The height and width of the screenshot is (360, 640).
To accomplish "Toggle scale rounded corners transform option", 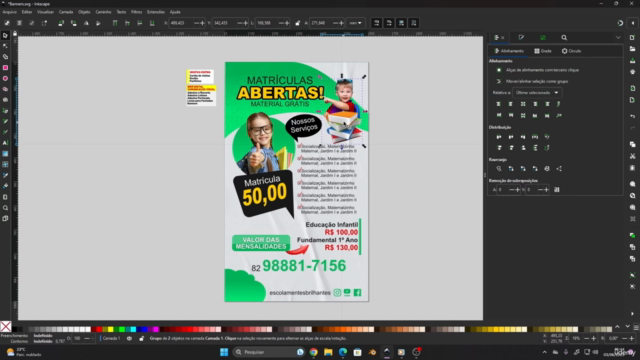I will click(x=389, y=23).
